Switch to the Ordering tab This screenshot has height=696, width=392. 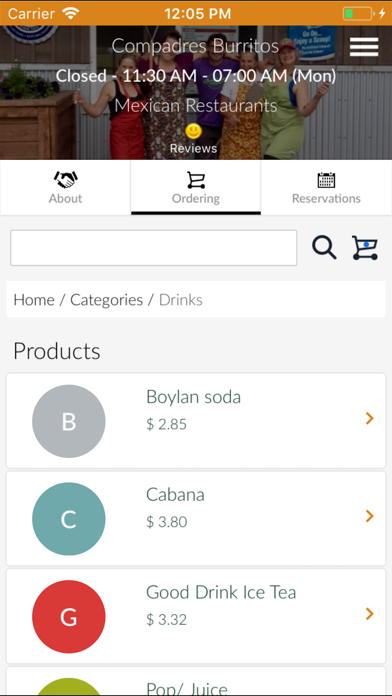[196, 188]
